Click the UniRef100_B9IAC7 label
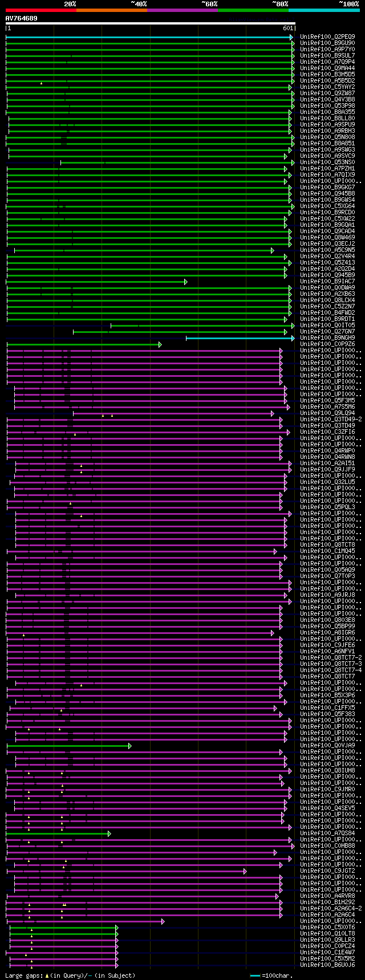 click(327, 281)
